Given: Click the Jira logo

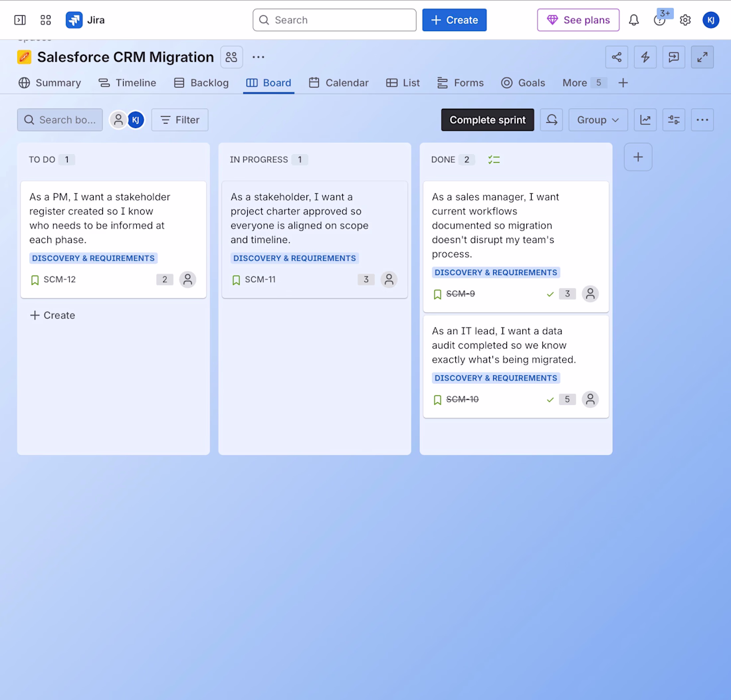Looking at the screenshot, I should (85, 20).
